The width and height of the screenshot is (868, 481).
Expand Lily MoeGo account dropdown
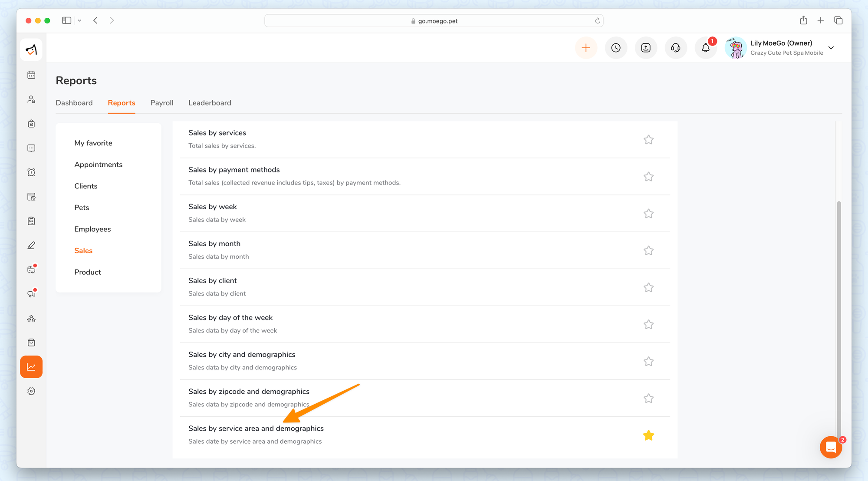(831, 48)
